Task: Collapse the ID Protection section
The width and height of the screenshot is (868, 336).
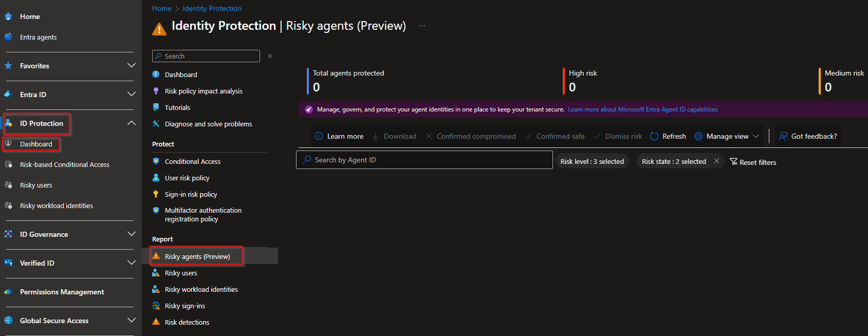Action: 131,123
